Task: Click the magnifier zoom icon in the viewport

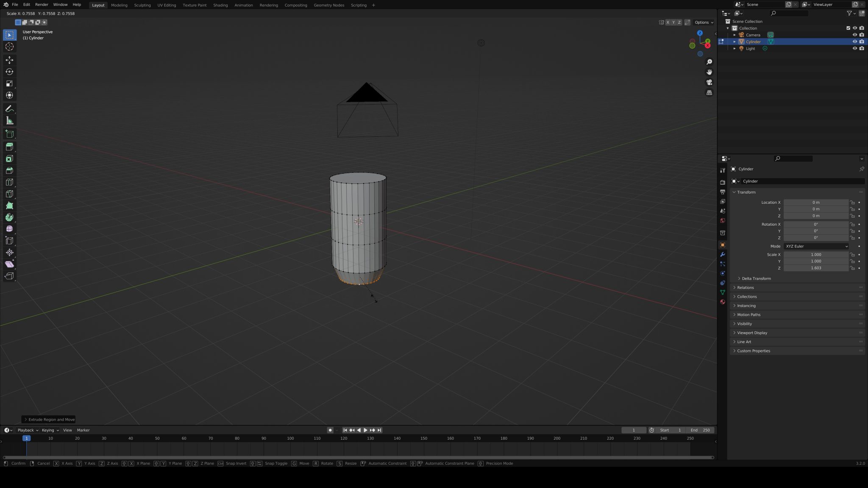Action: click(709, 61)
